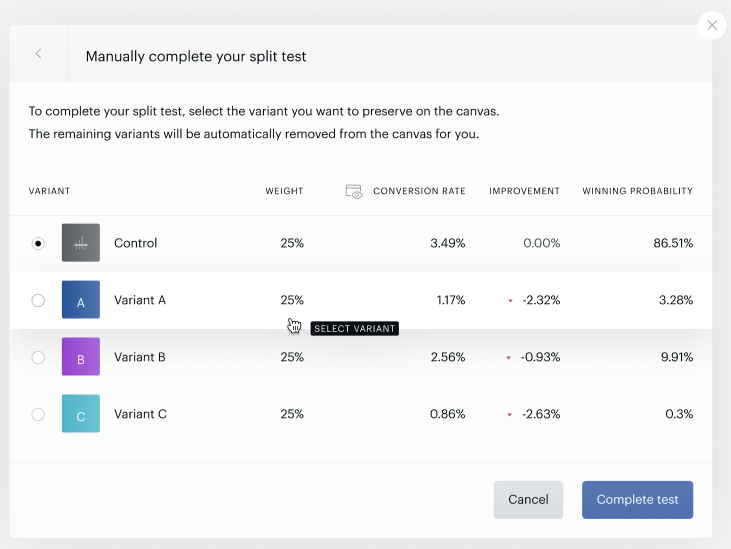Image resolution: width=731 pixels, height=549 pixels.
Task: Click the 2.56% conversion rate value
Action: [x=448, y=357]
